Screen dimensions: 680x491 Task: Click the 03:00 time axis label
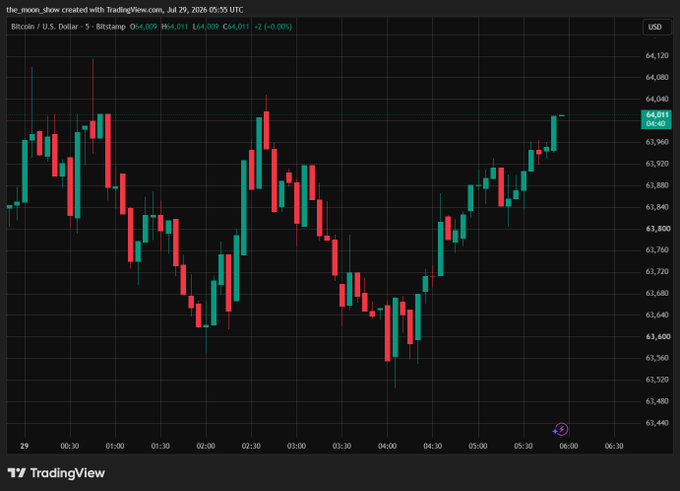click(296, 446)
